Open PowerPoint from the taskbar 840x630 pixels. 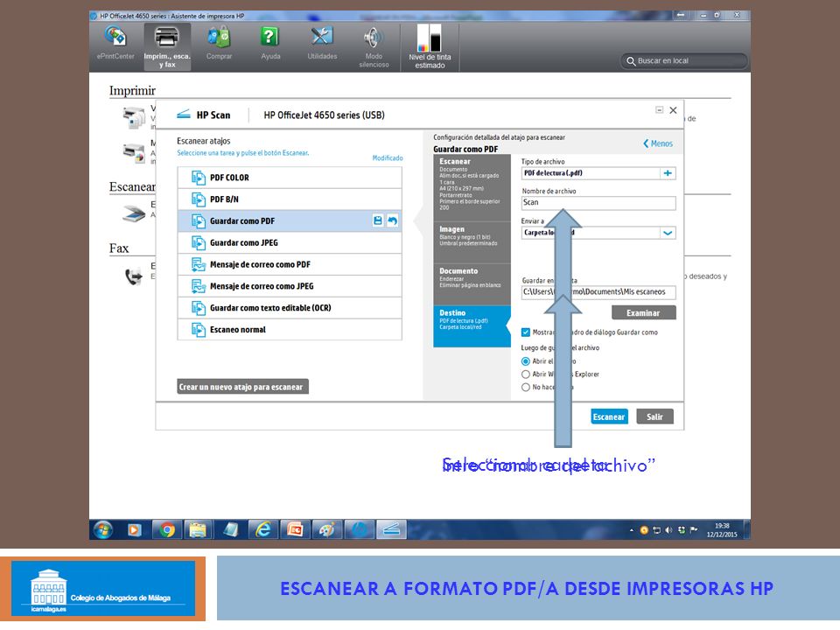(x=295, y=530)
